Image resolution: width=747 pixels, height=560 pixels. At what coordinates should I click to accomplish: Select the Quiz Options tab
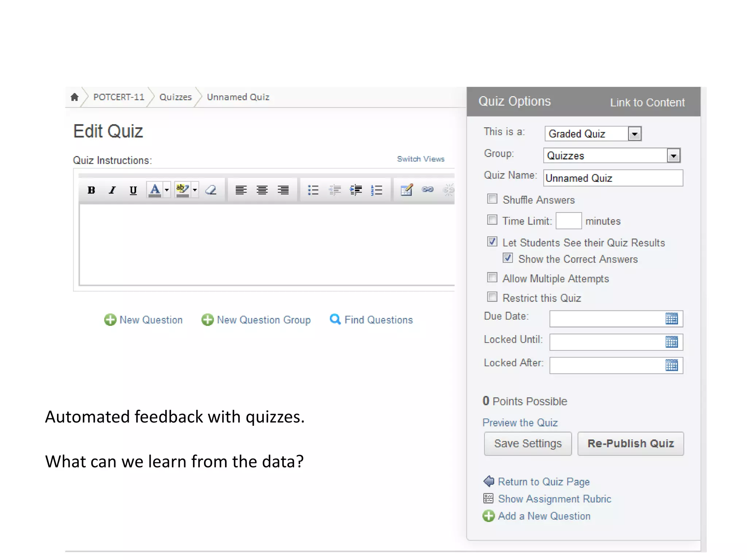coord(514,101)
